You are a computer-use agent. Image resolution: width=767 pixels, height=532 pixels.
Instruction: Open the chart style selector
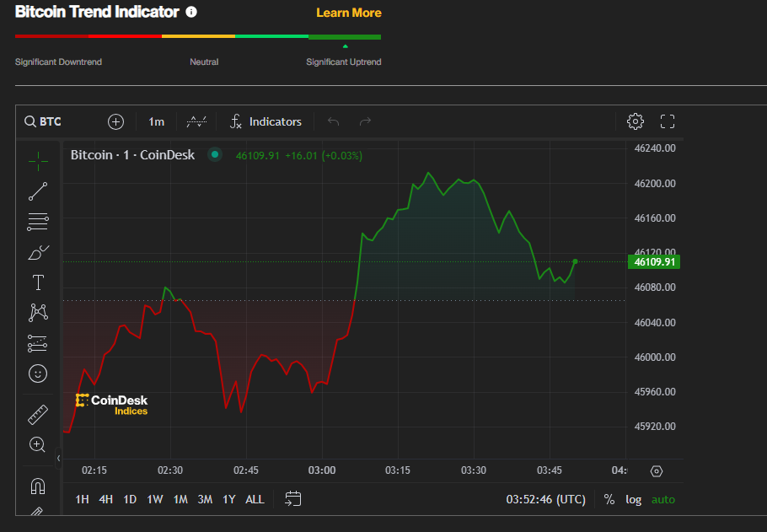tap(196, 121)
